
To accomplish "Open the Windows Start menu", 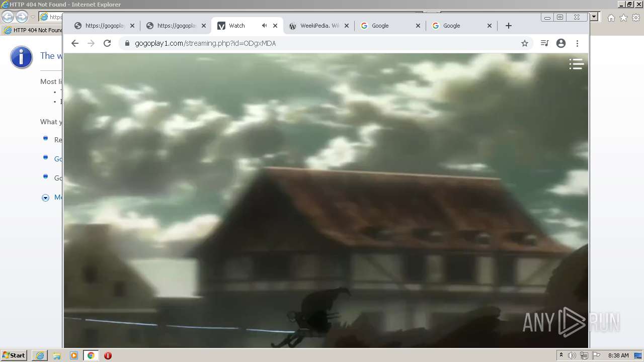I will [14, 355].
